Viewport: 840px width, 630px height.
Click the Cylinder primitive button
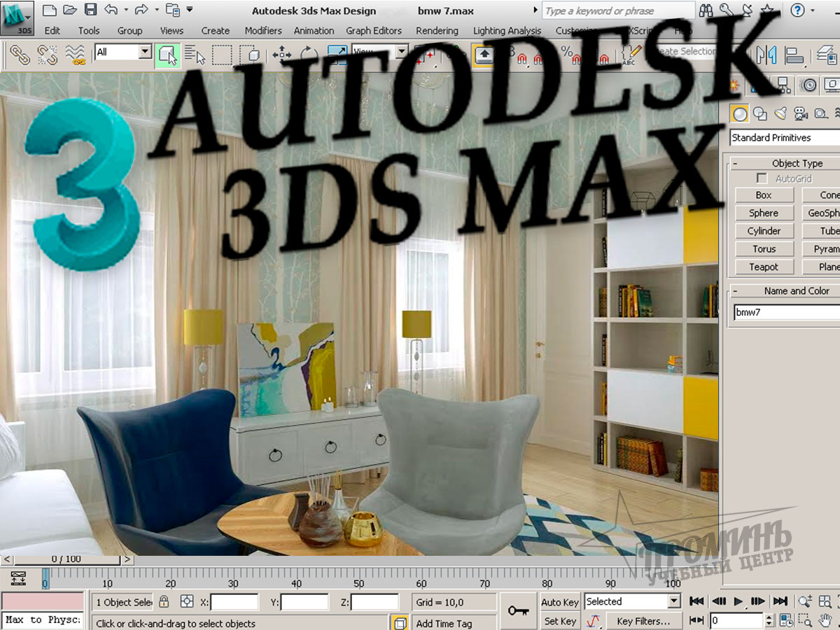click(764, 231)
